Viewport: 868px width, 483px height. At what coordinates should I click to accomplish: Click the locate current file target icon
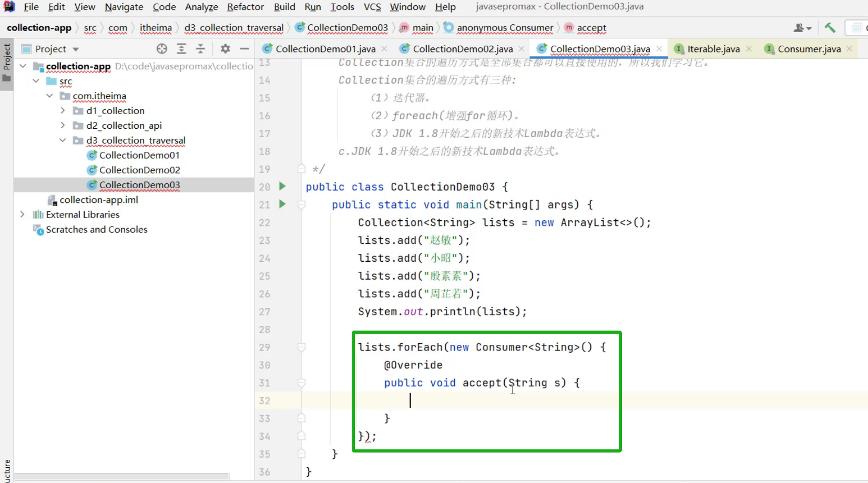162,49
